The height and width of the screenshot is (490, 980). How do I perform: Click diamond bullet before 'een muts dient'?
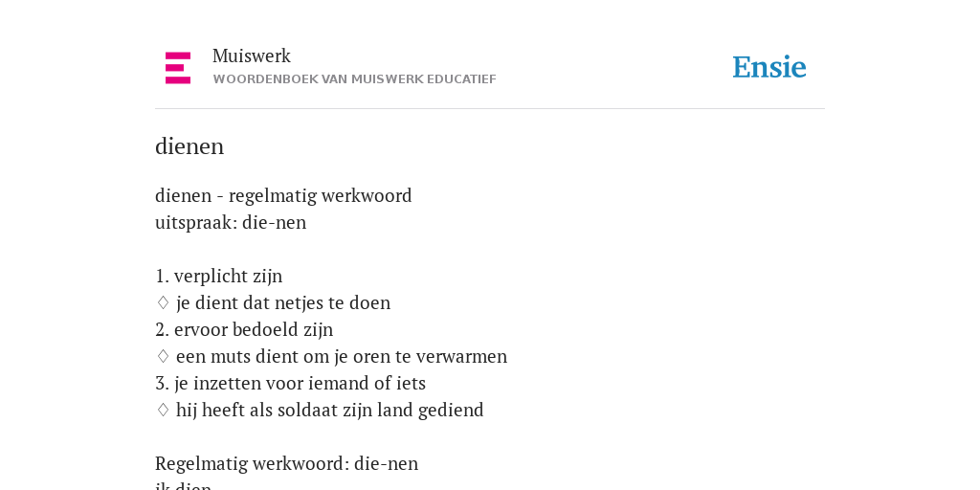click(x=163, y=357)
